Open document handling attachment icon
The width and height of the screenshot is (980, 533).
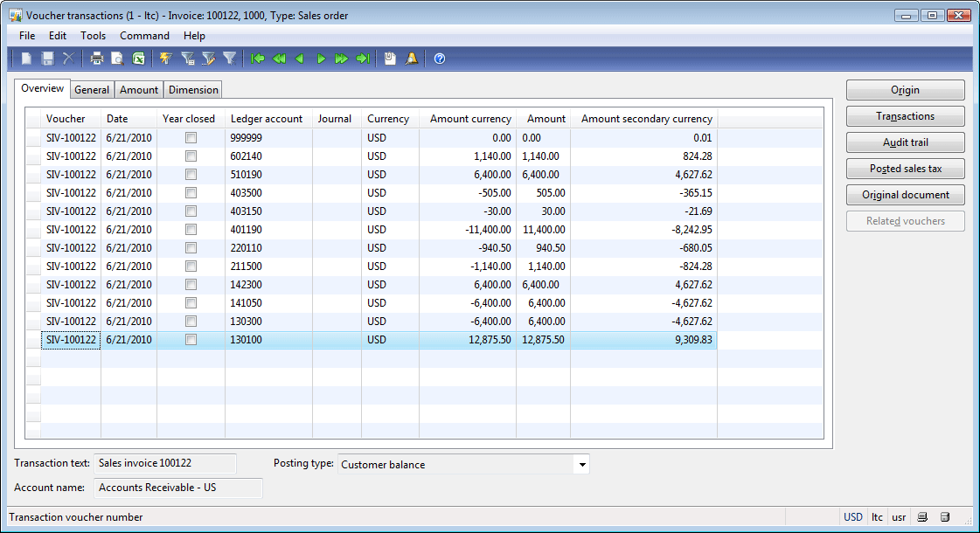pos(390,59)
